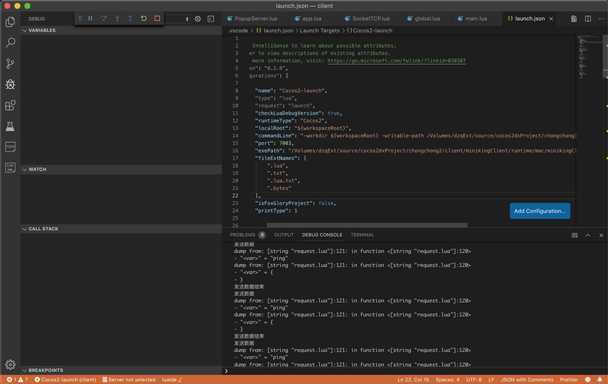This screenshot has width=608, height=384.
Task: Open the Search view in activity bar
Action: click(x=10, y=42)
